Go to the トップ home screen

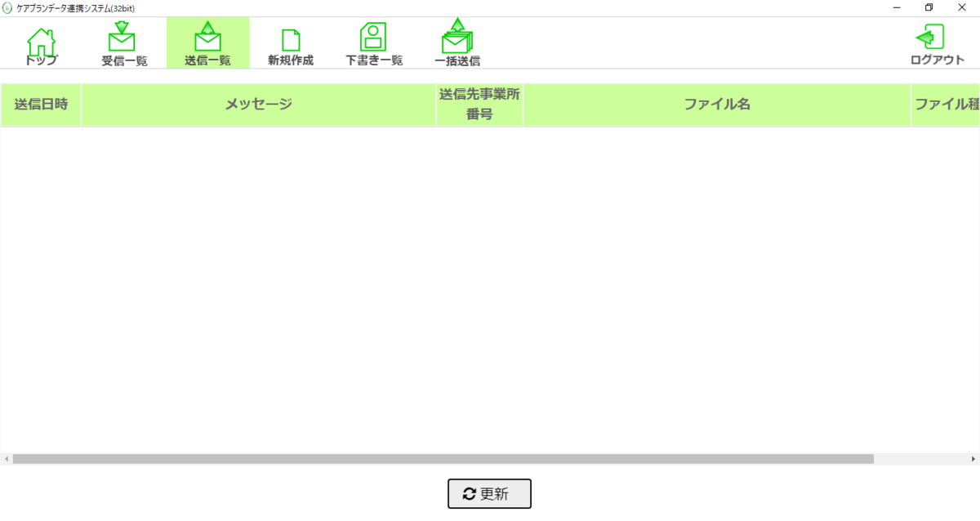pos(41,46)
